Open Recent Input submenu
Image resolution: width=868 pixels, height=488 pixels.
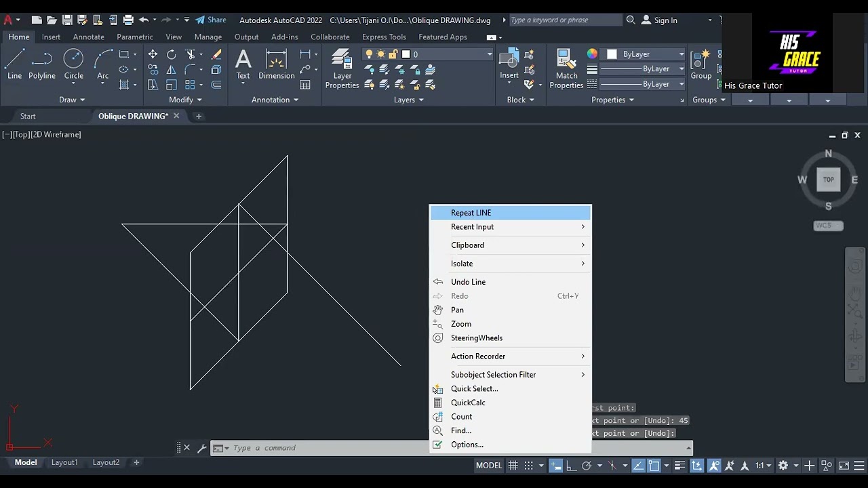[x=511, y=227]
